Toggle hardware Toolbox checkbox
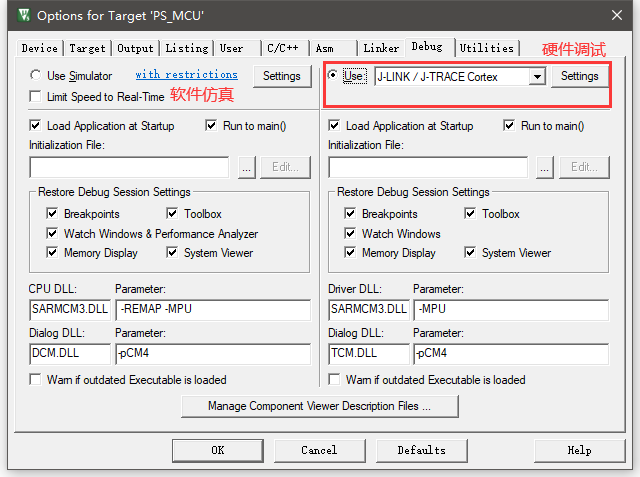Image resolution: width=640 pixels, height=477 pixels. [x=470, y=213]
